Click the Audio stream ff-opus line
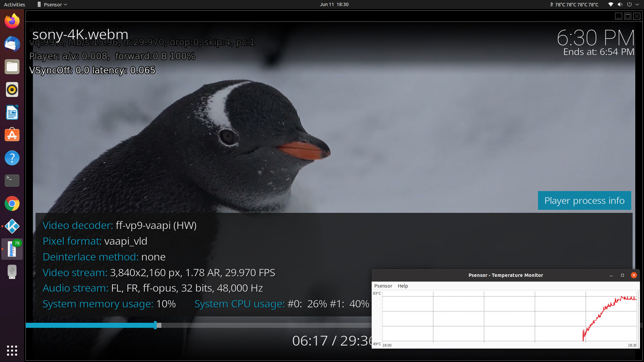 coord(153,288)
